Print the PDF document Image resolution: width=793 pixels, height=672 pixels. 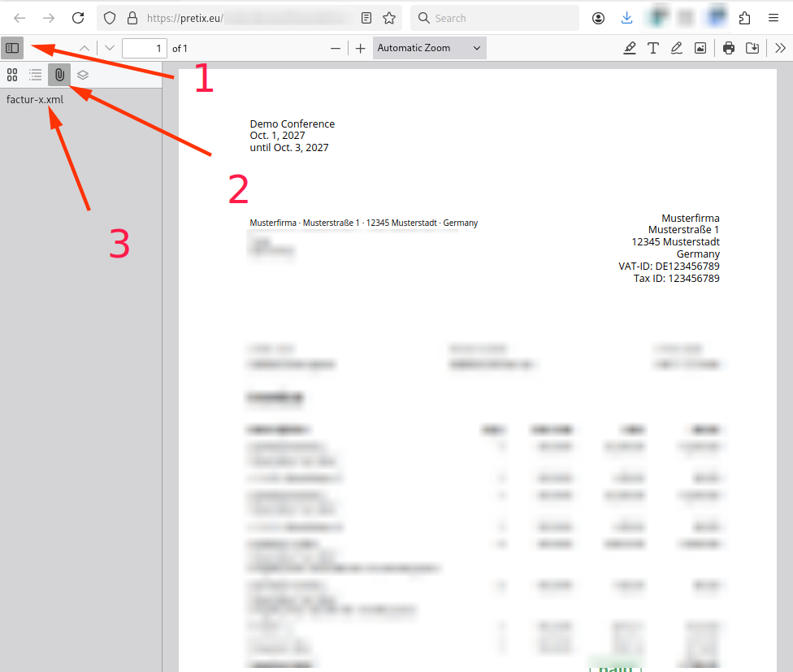tap(729, 48)
